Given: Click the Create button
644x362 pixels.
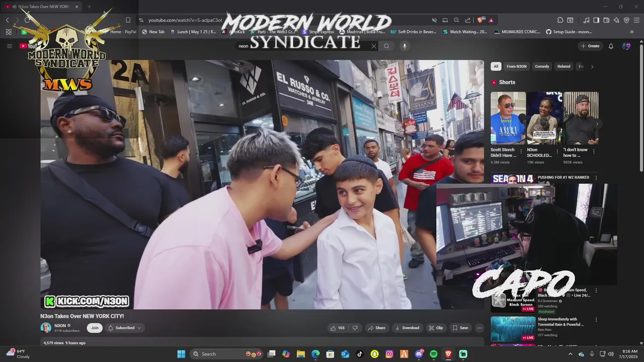Looking at the screenshot, I should tap(590, 46).
